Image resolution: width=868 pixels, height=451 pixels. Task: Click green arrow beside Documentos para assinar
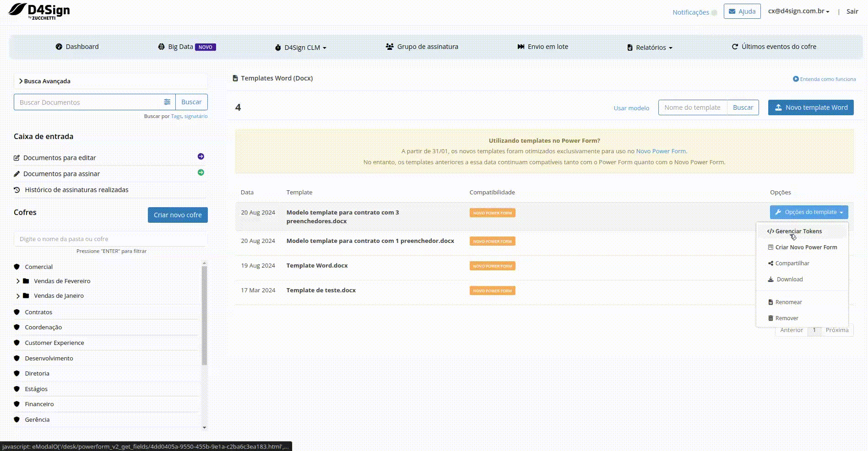201,172
